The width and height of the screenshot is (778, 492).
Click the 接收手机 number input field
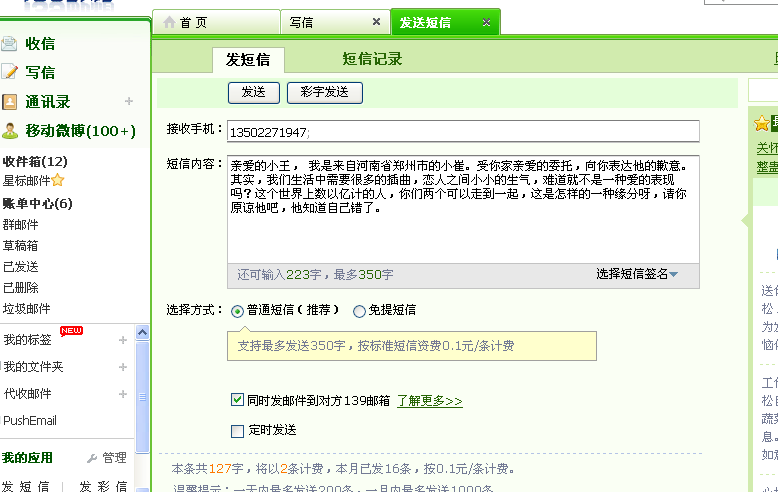pos(463,131)
